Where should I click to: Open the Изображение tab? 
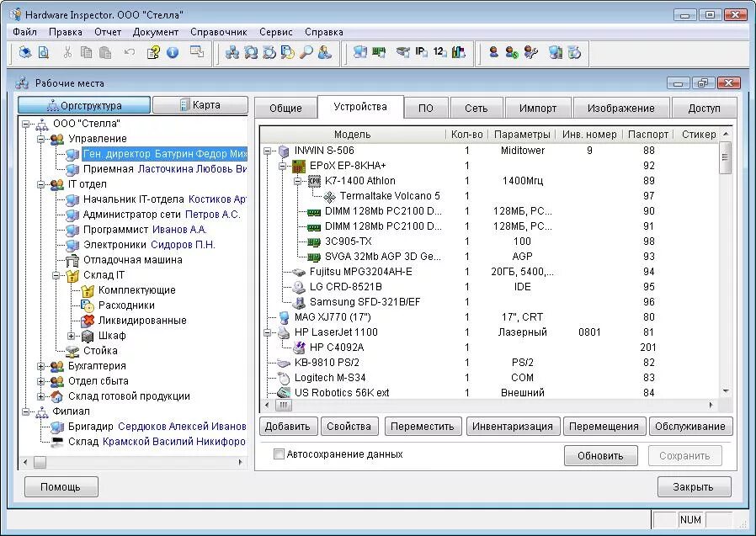621,108
